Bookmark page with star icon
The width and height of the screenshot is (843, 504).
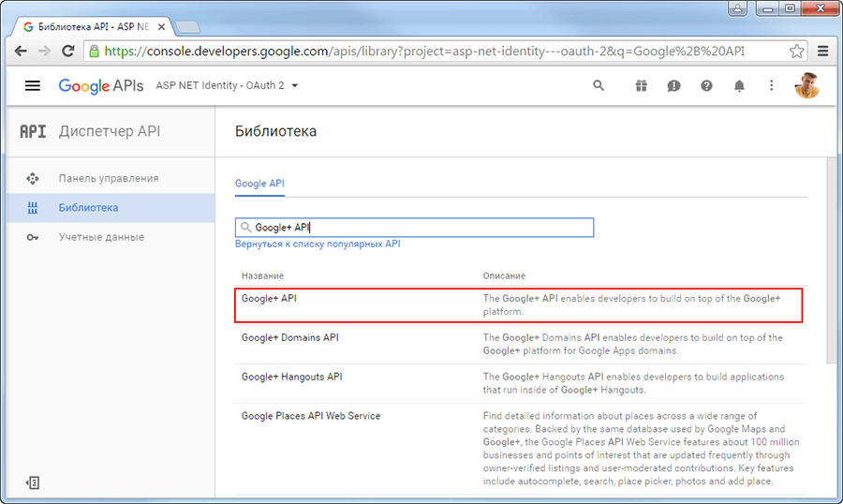pos(797,52)
